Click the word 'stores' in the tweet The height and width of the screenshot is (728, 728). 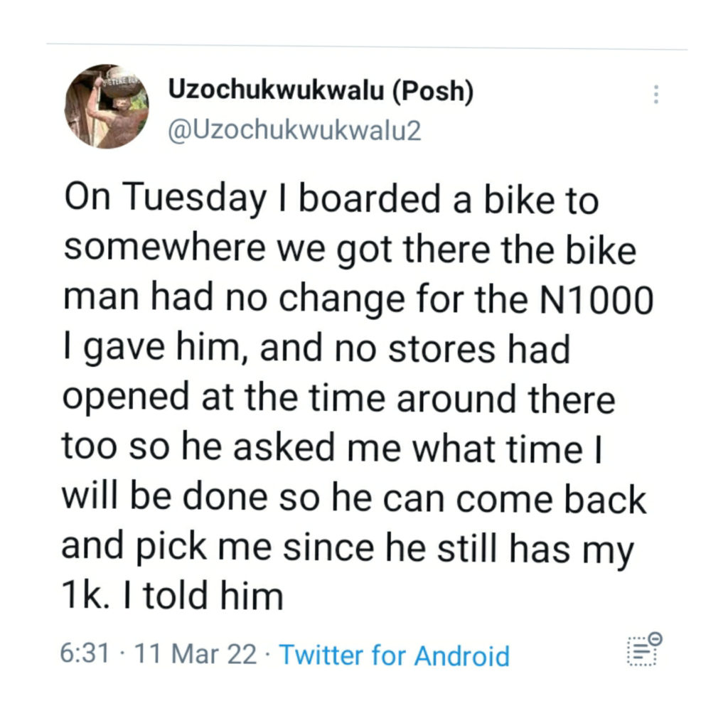coord(441,350)
